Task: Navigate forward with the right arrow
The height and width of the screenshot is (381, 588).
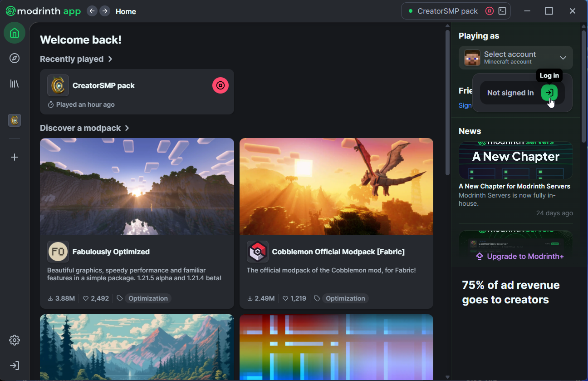Action: point(105,11)
